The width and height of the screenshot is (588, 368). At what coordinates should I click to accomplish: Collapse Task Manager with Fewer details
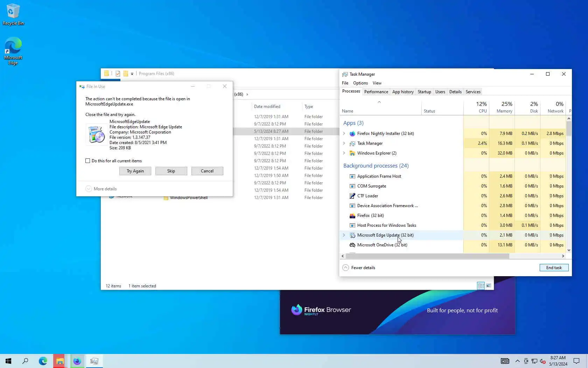pos(359,268)
